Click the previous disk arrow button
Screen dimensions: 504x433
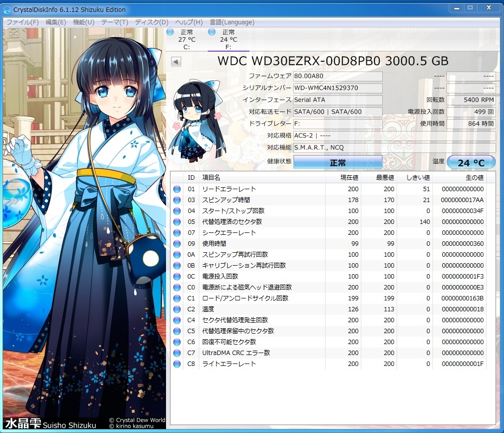(176, 62)
